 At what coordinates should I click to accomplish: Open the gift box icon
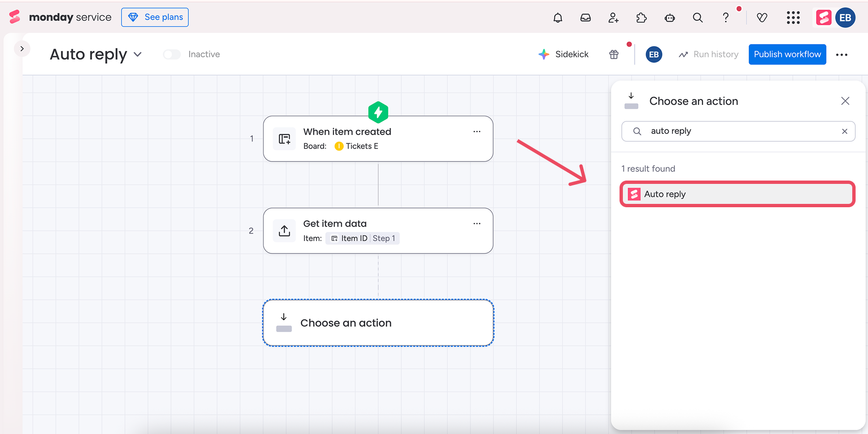(x=614, y=54)
